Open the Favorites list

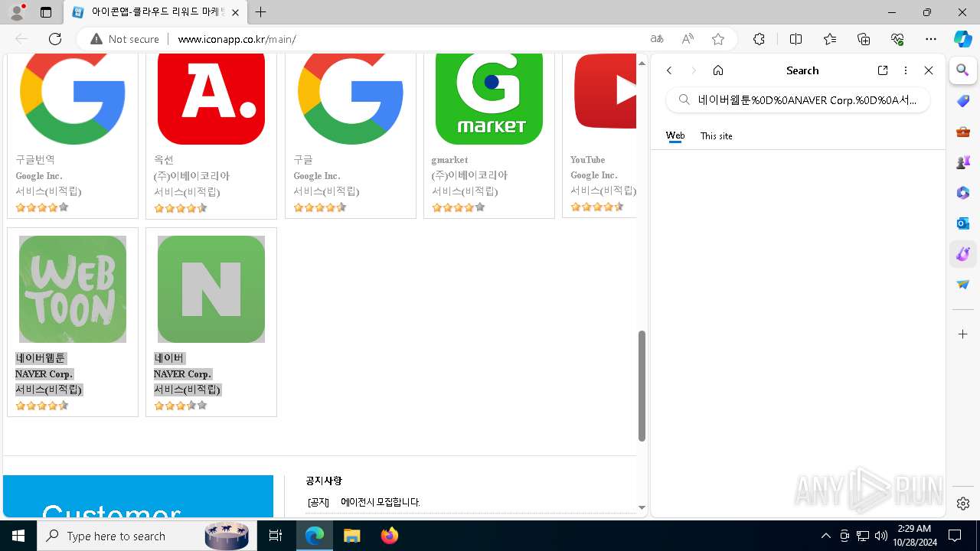[830, 39]
